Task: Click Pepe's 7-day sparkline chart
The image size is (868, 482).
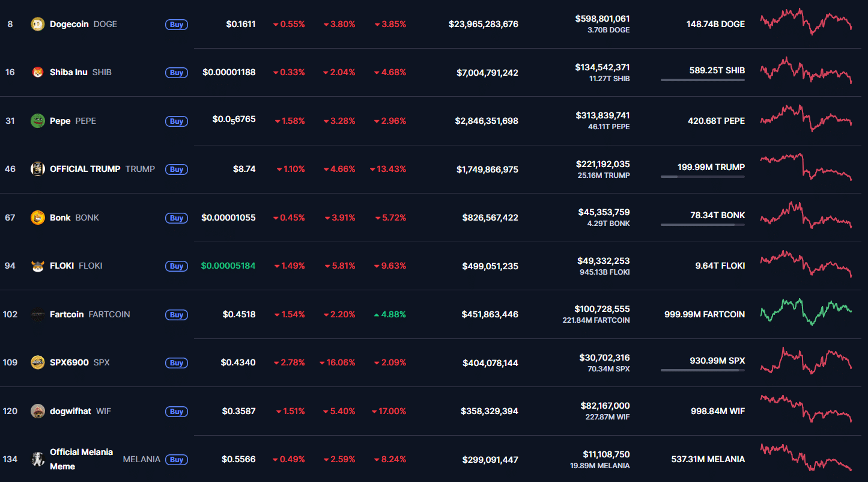Action: 806,118
